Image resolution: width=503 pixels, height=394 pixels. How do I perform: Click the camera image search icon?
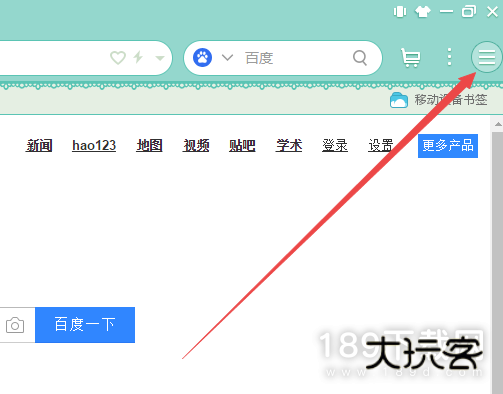click(x=15, y=325)
